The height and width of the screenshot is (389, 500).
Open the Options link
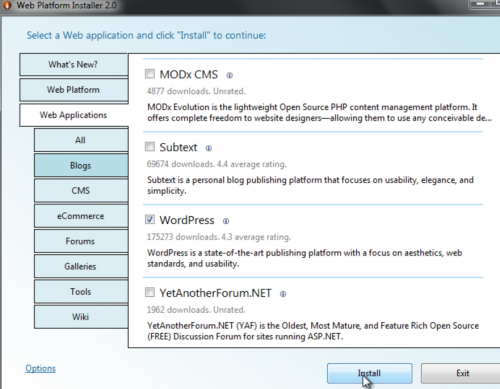click(x=41, y=368)
